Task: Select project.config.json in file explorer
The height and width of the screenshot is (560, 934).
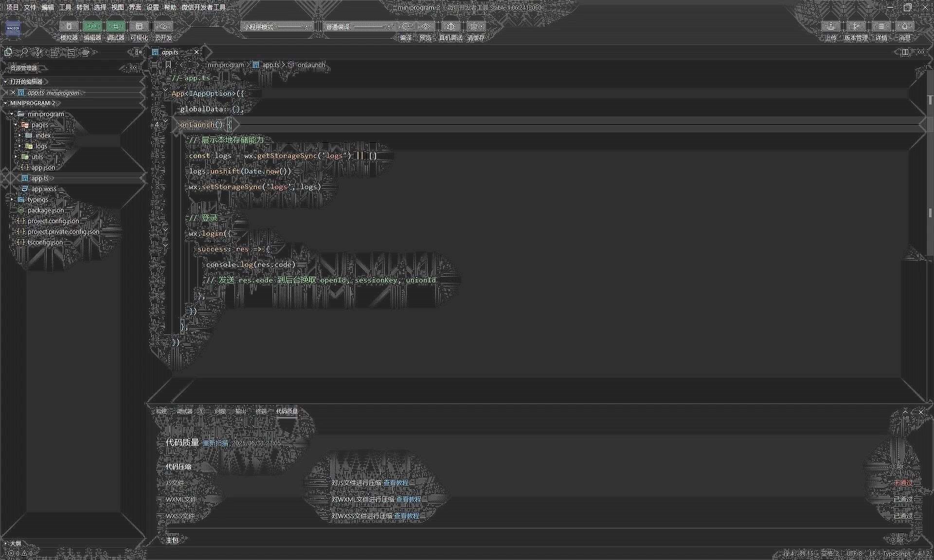Action: click(53, 221)
